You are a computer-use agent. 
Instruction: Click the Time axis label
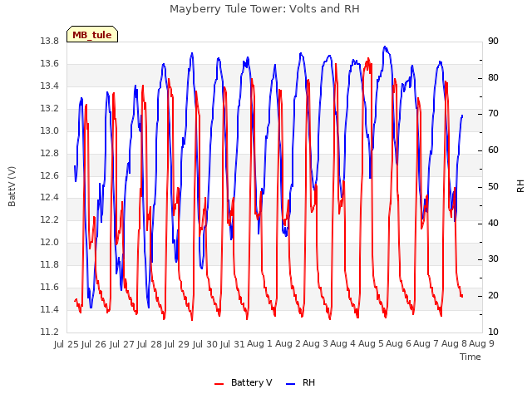(470, 357)
